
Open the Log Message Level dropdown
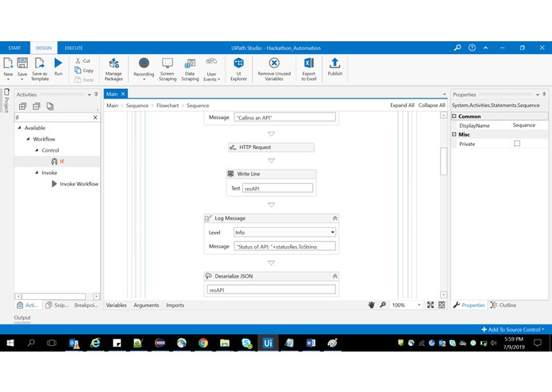point(284,232)
